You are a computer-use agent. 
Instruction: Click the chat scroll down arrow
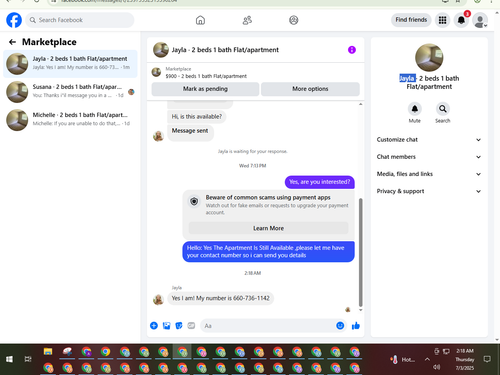360,310
